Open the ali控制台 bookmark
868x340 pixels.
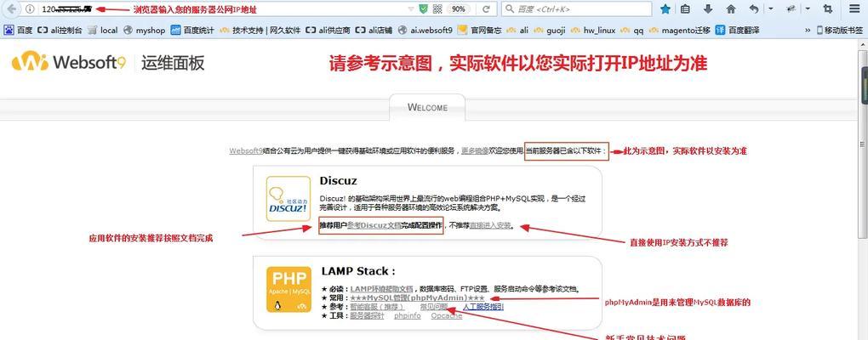tap(60, 31)
